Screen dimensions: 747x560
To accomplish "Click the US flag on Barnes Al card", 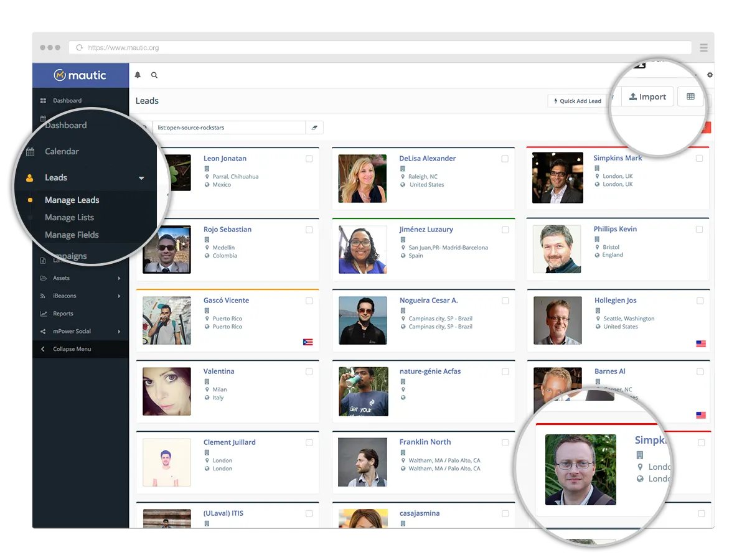I will click(701, 415).
